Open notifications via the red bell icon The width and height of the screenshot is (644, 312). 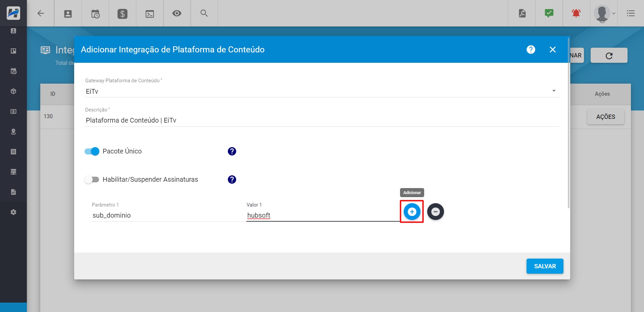pos(576,13)
